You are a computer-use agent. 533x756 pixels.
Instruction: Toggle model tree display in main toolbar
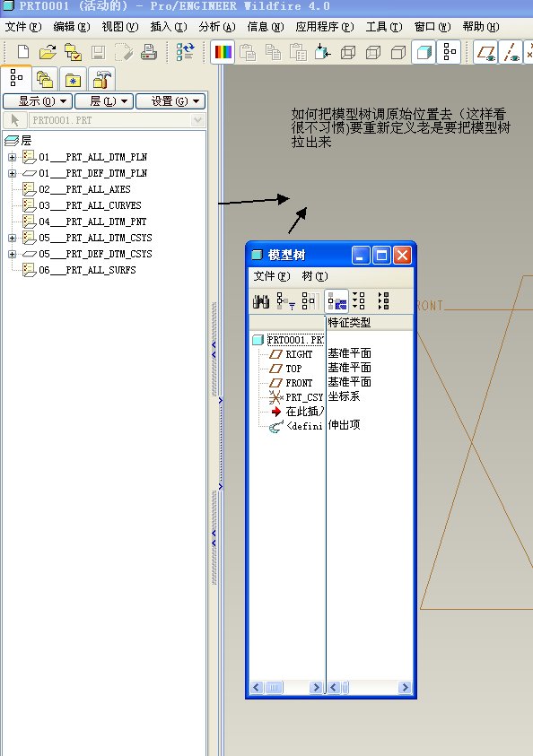click(449, 52)
